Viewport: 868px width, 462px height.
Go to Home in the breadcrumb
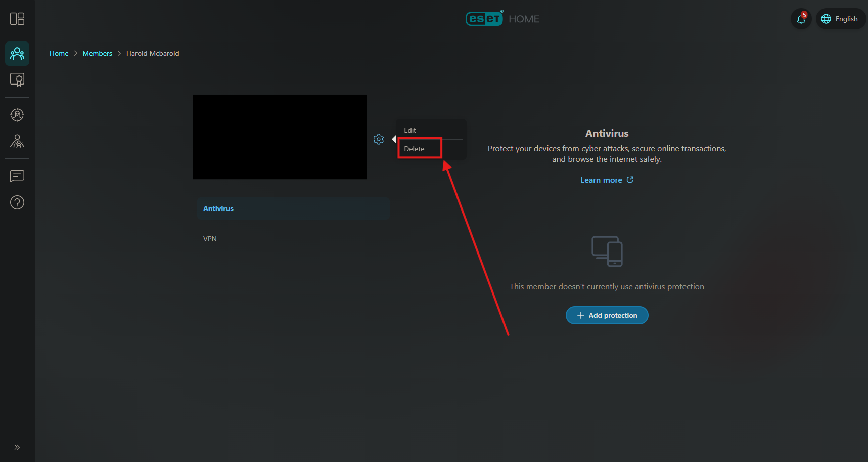click(59, 53)
